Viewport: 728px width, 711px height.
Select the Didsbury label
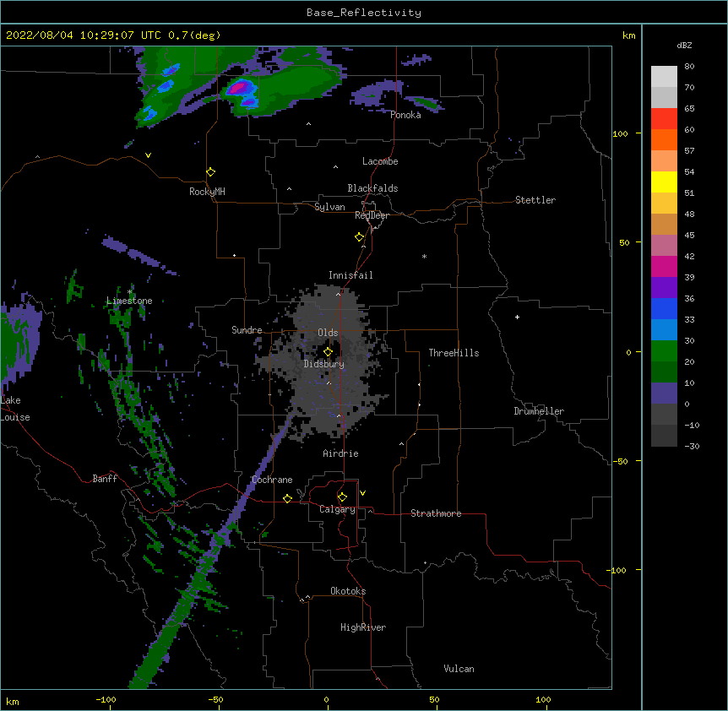pos(324,364)
